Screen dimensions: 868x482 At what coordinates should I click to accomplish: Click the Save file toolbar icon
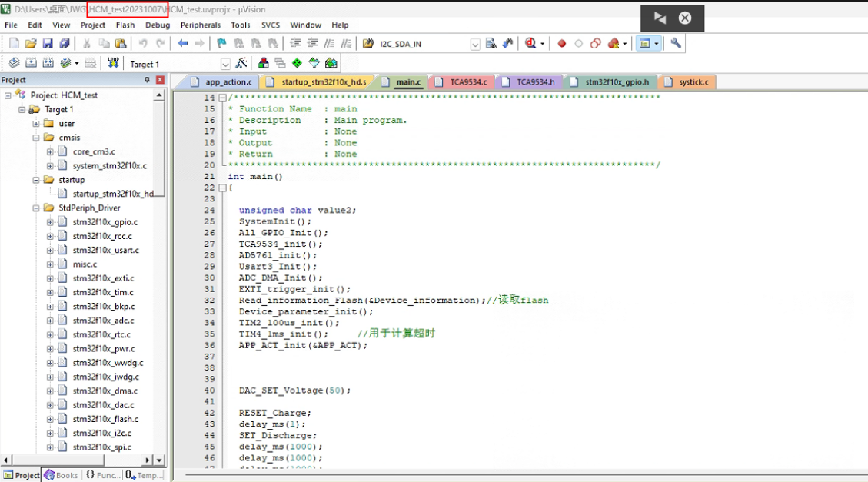click(48, 44)
